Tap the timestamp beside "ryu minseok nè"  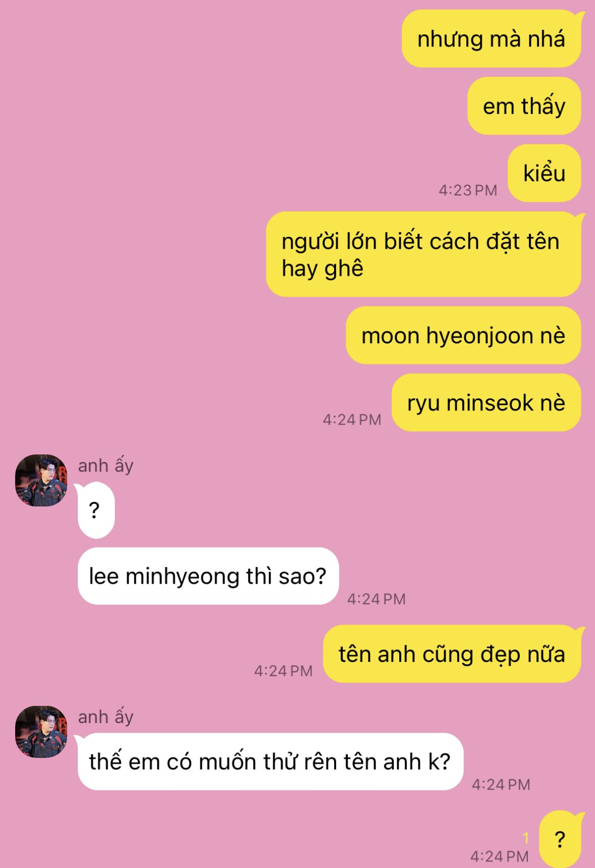(x=352, y=420)
